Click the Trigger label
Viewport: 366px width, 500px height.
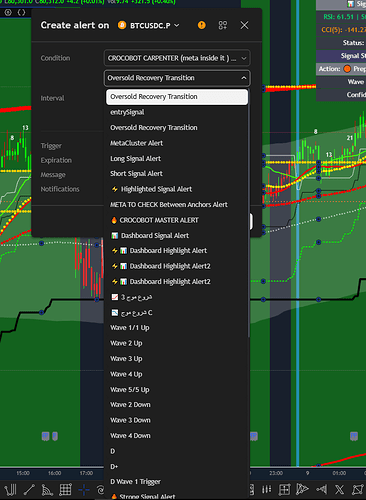51,146
